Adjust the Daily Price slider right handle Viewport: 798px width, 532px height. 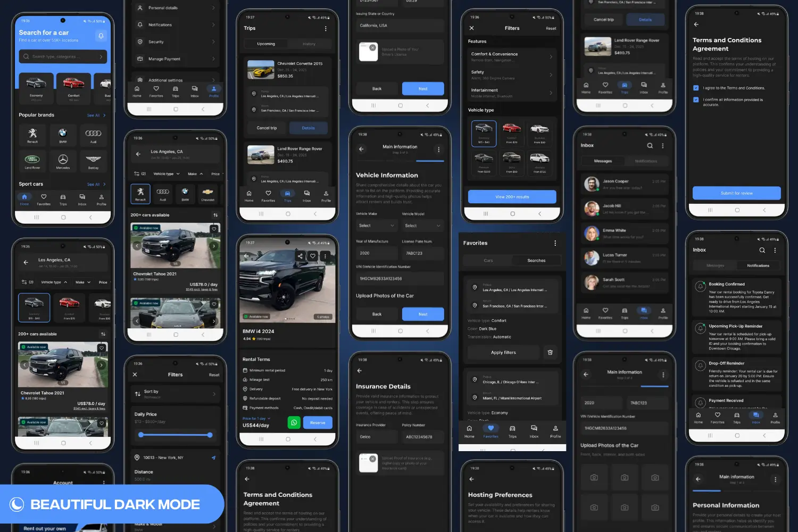pos(210,435)
